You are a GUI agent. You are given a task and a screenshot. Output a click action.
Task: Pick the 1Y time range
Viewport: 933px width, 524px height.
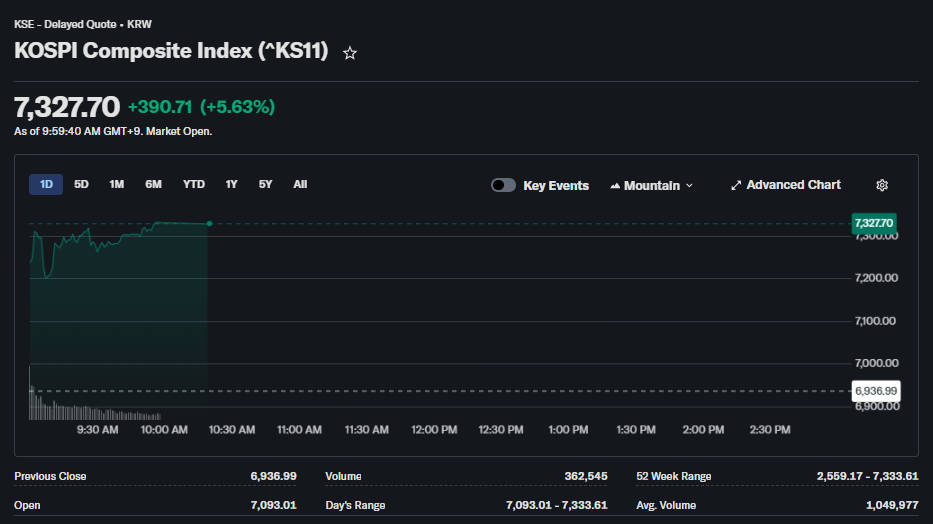(x=231, y=184)
